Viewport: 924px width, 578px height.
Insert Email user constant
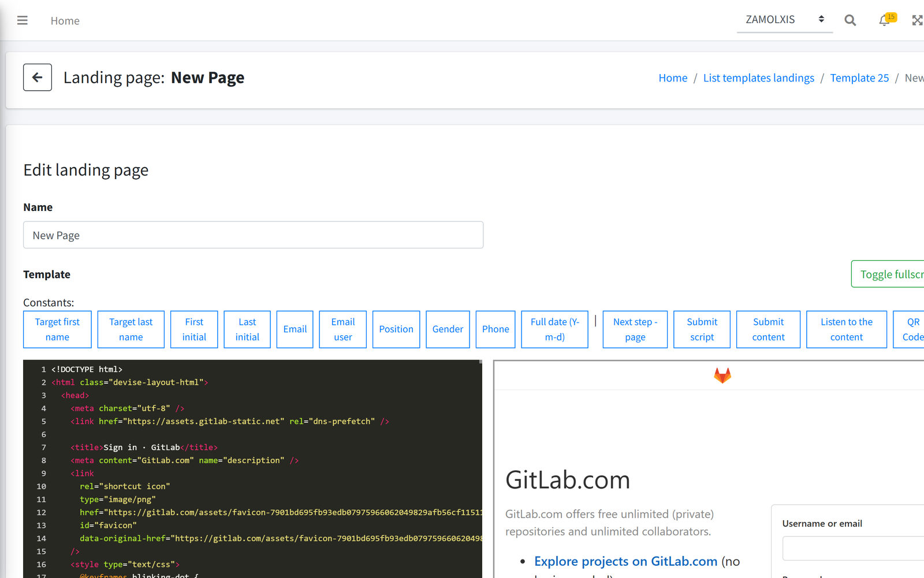click(x=343, y=329)
